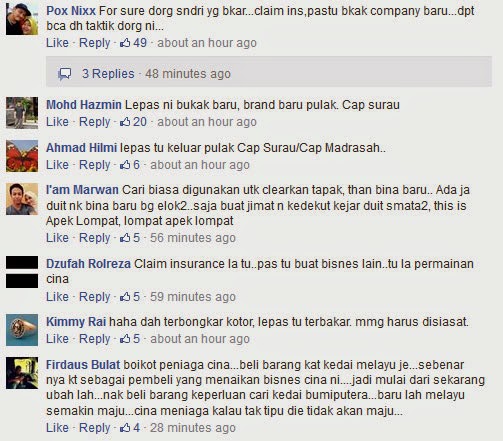Click thumbs-up icon on Dzufah Rolreza comment
The height and width of the screenshot is (441, 503).
(x=125, y=297)
